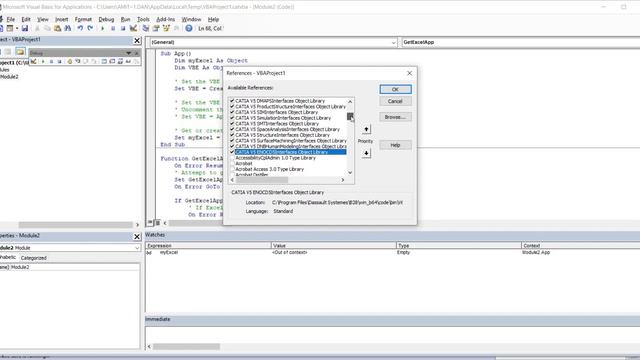Open Immediate Window icon on the Debug toolbar
This screenshot has width=640, height=360.
point(112,61)
